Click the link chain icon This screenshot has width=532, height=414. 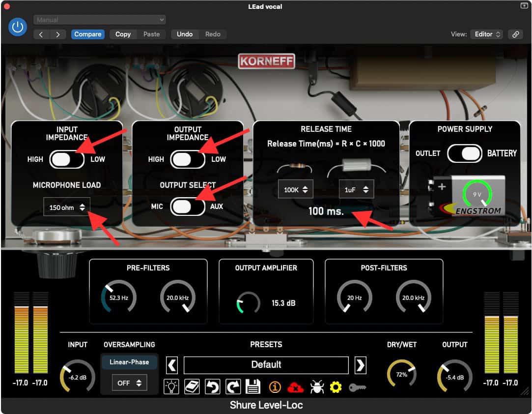point(515,34)
